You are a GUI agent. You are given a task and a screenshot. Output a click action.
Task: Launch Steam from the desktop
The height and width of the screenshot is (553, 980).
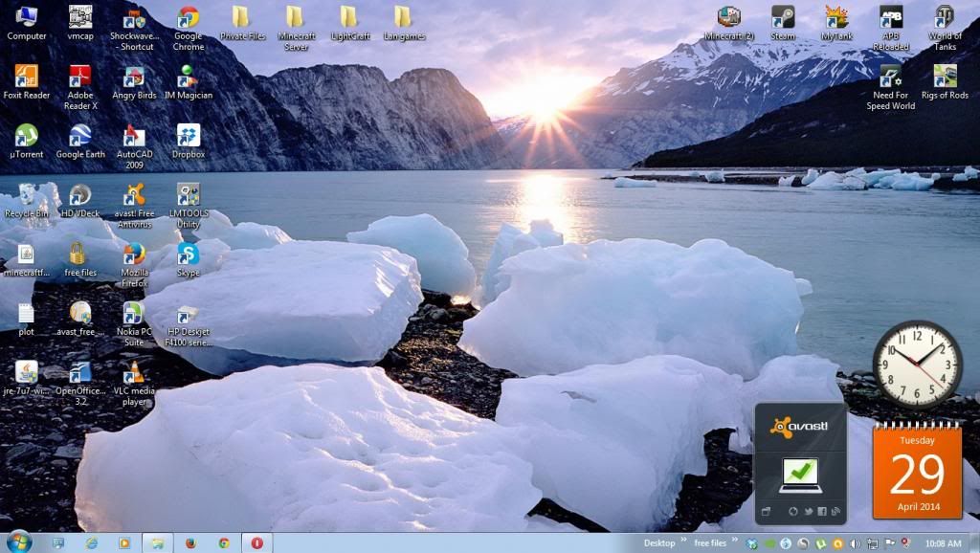(783, 18)
